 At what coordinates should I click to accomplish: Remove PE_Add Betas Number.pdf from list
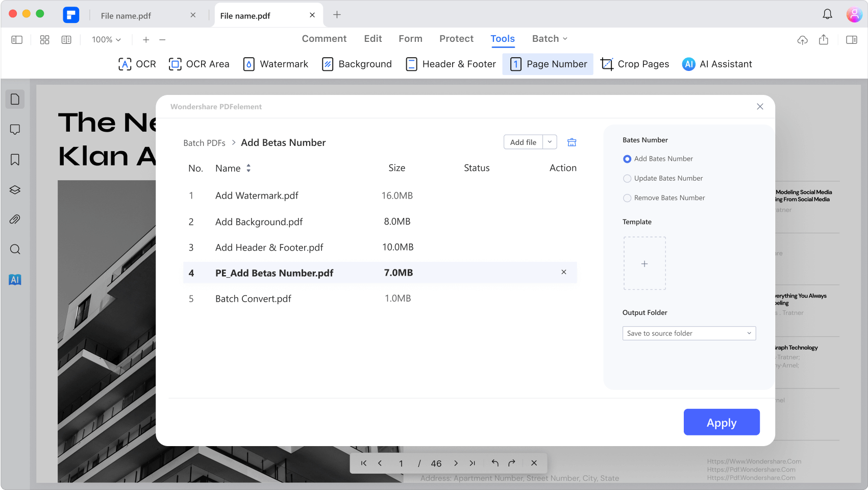pyautogui.click(x=564, y=272)
